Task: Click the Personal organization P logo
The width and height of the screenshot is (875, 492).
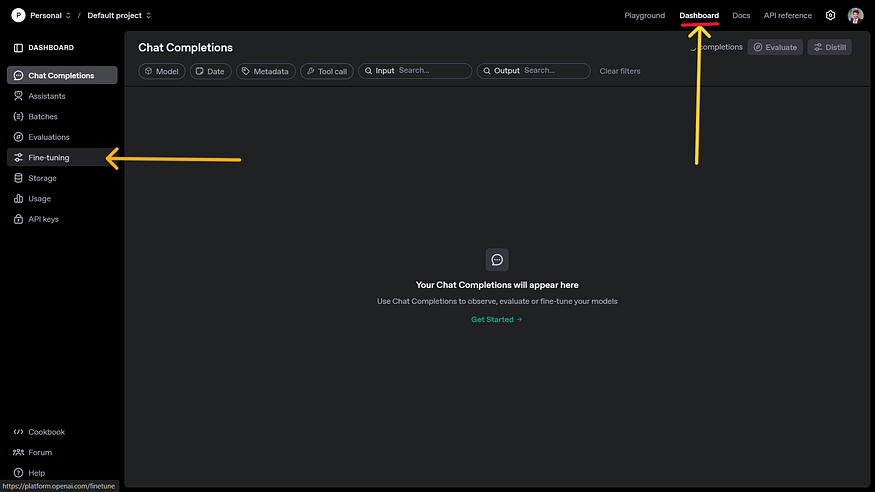Action: tap(18, 16)
